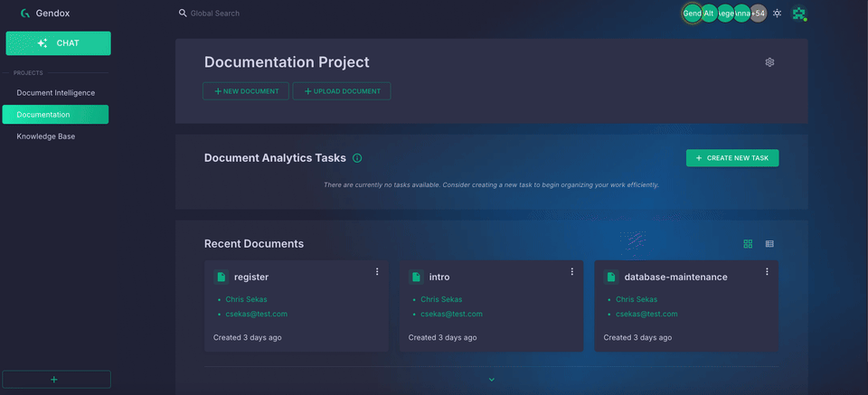Select the 'Alt' organization avatar

709,14
